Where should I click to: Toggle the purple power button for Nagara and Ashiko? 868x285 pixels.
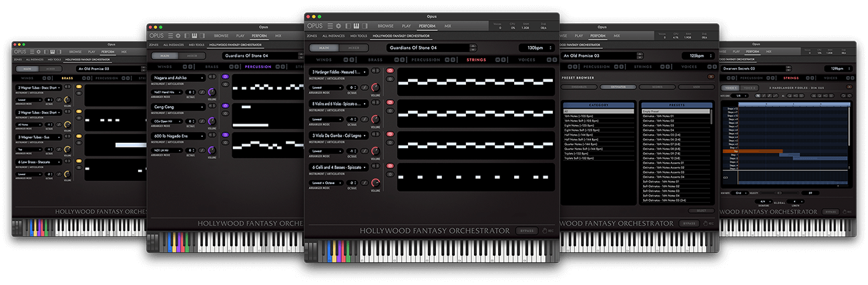point(225,76)
